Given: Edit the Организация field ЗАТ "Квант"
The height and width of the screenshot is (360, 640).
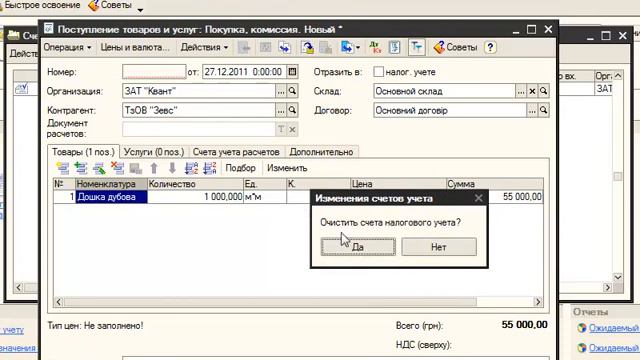Looking at the screenshot, I should click(199, 91).
